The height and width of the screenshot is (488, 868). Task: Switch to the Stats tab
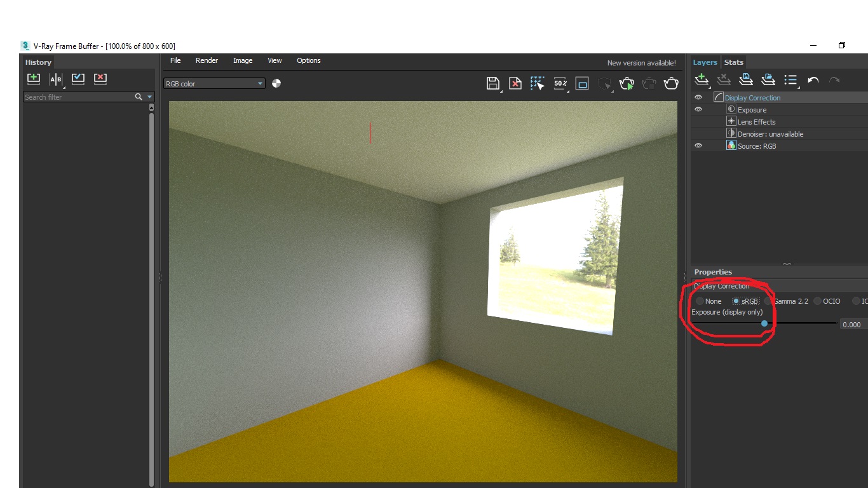tap(734, 62)
